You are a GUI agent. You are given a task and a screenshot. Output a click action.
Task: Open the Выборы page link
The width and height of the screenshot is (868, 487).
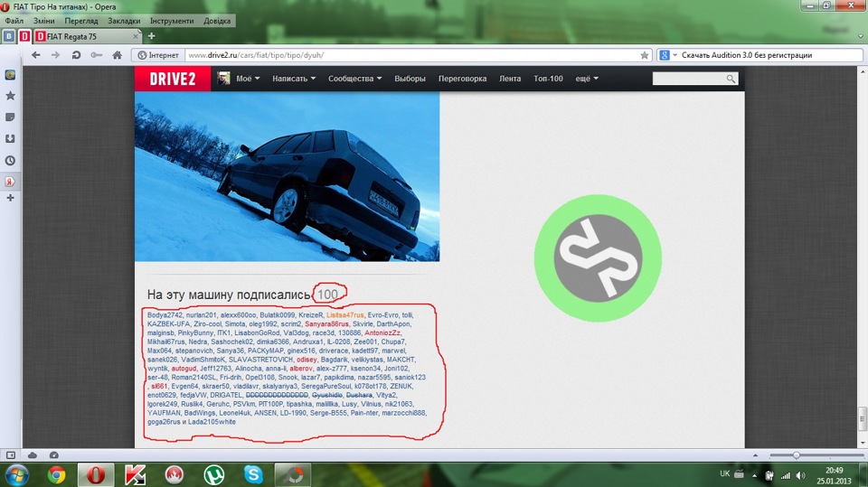[410, 79]
